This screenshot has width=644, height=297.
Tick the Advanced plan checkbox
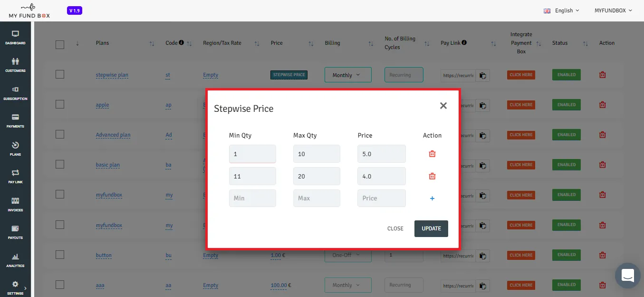pos(60,134)
